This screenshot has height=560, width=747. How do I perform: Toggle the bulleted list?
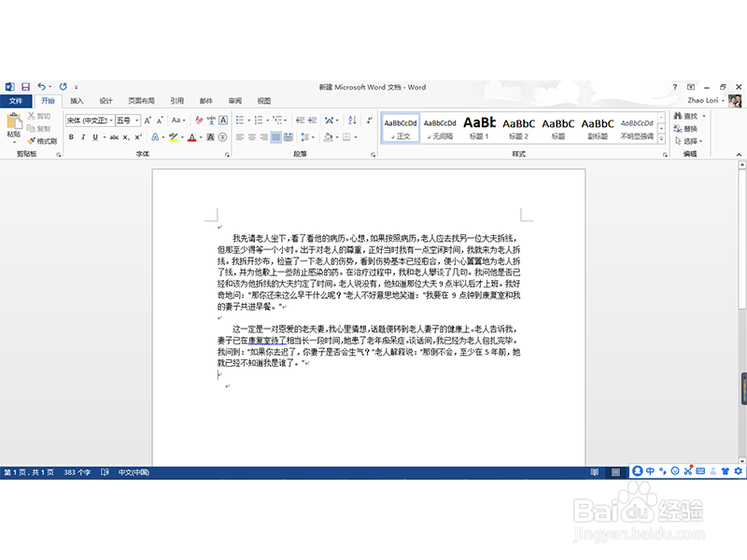tap(238, 119)
